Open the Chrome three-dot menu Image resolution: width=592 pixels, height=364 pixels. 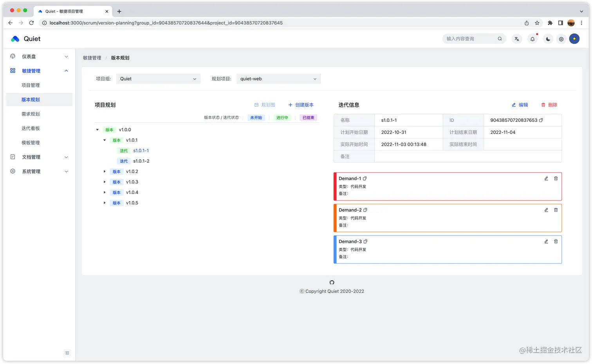581,23
